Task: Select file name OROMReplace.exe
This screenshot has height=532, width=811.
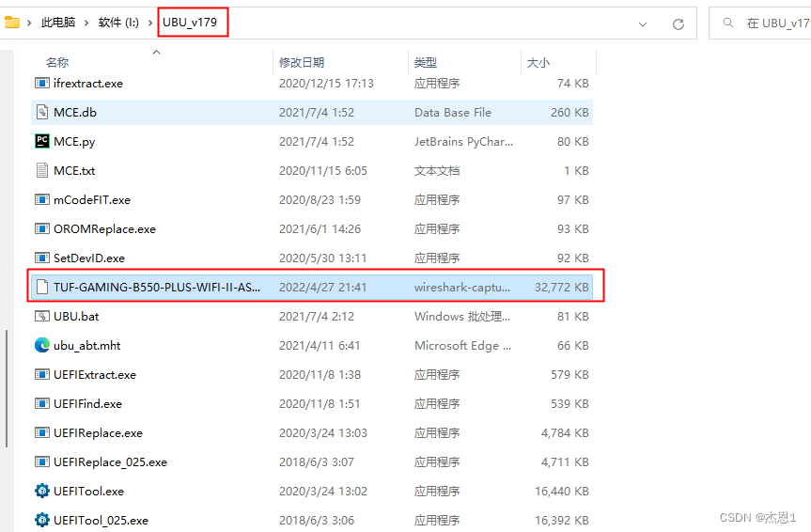Action: pyautogui.click(x=104, y=228)
